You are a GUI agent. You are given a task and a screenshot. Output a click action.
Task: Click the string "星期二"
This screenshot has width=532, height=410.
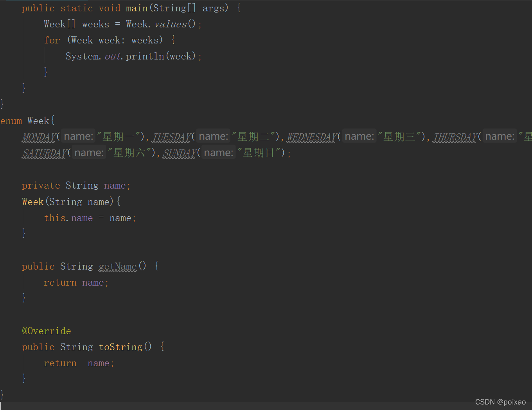(x=253, y=137)
